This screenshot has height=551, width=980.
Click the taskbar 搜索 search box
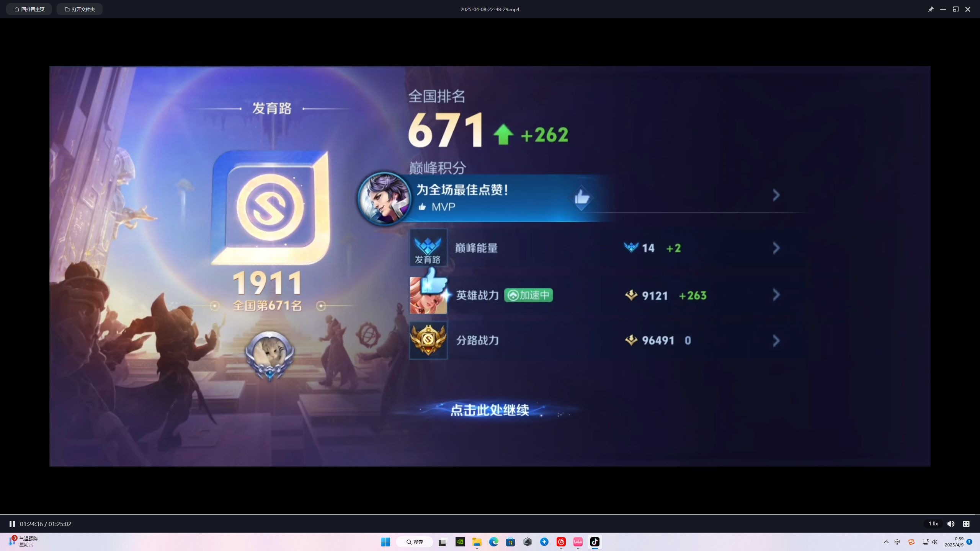coord(415,542)
